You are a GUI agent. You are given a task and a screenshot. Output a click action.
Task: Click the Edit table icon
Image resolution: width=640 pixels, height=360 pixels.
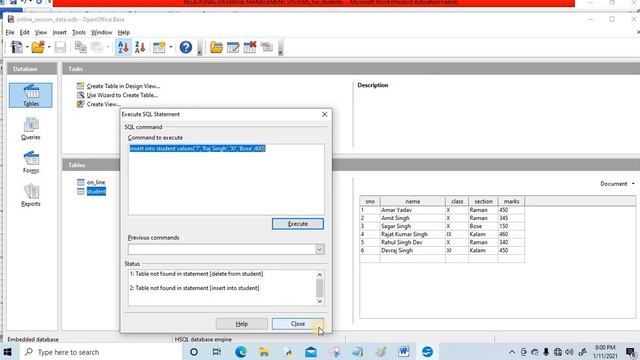click(233, 47)
